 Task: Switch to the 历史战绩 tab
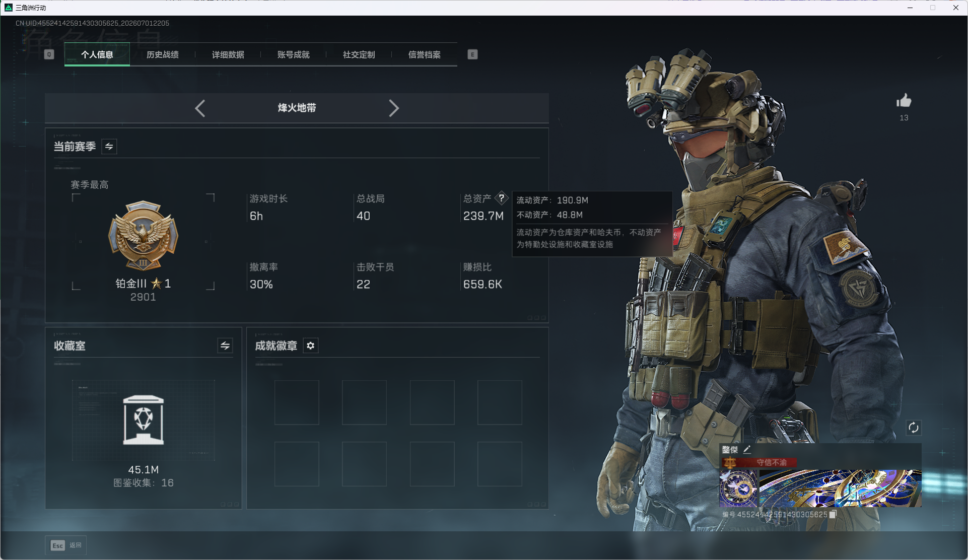tap(162, 54)
